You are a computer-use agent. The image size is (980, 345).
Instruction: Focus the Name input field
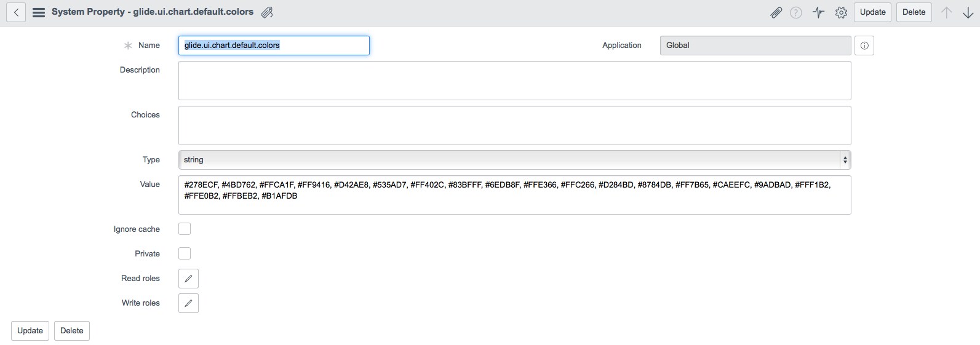pos(274,46)
